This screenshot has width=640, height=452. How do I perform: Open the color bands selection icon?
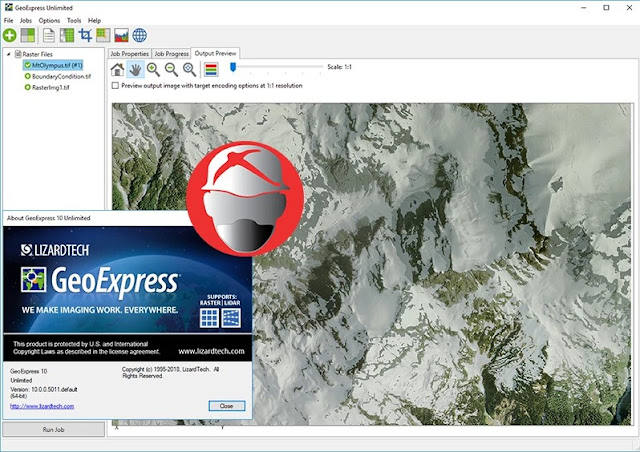[211, 70]
